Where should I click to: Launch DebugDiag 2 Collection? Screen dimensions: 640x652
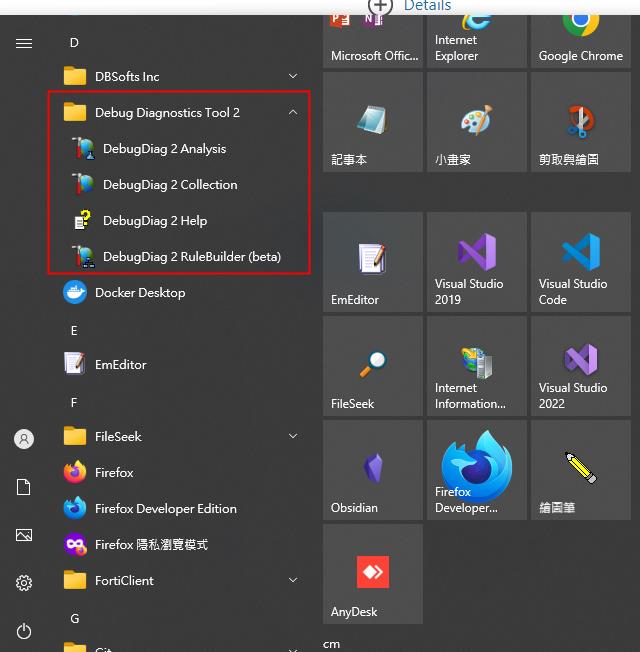pyautogui.click(x=179, y=185)
